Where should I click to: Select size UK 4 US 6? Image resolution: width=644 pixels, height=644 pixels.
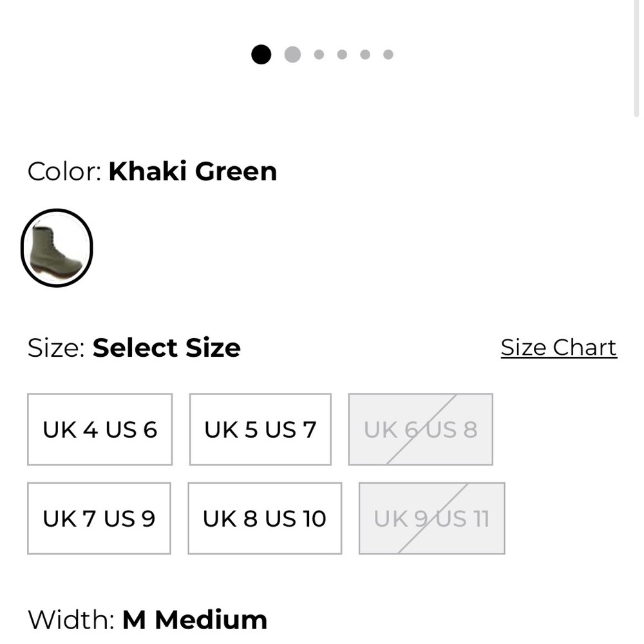99,429
